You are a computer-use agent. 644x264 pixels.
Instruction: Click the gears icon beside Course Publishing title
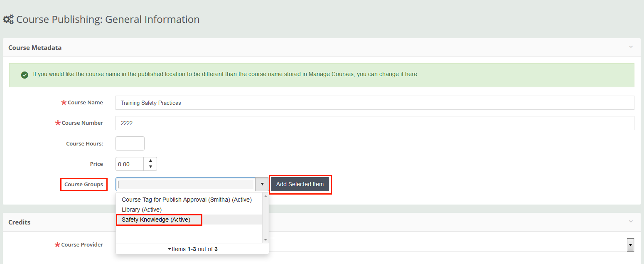coord(8,19)
